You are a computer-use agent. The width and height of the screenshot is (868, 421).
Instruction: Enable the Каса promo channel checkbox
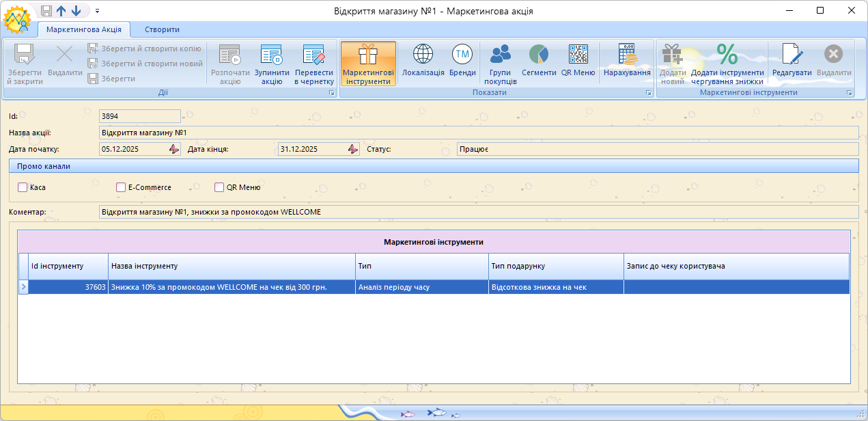(23, 187)
